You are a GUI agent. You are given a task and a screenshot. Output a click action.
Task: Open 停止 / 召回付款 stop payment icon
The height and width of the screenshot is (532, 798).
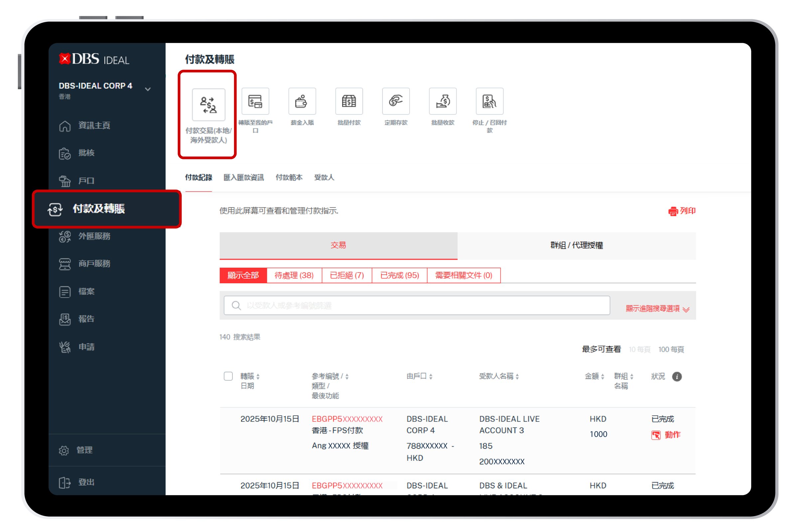(489, 101)
